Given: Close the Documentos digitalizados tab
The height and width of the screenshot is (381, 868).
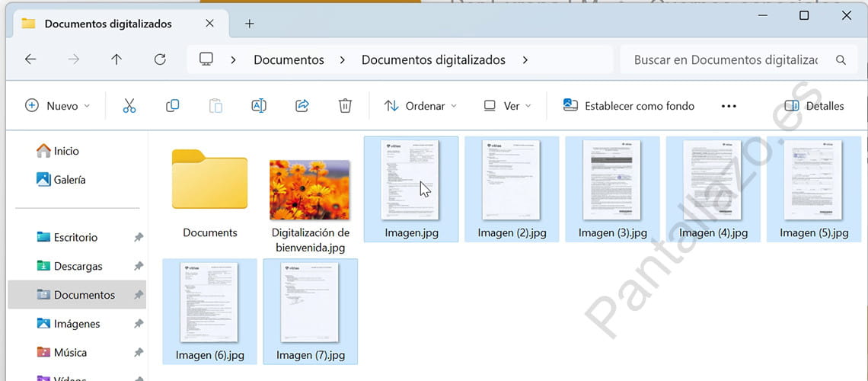Looking at the screenshot, I should 209,24.
